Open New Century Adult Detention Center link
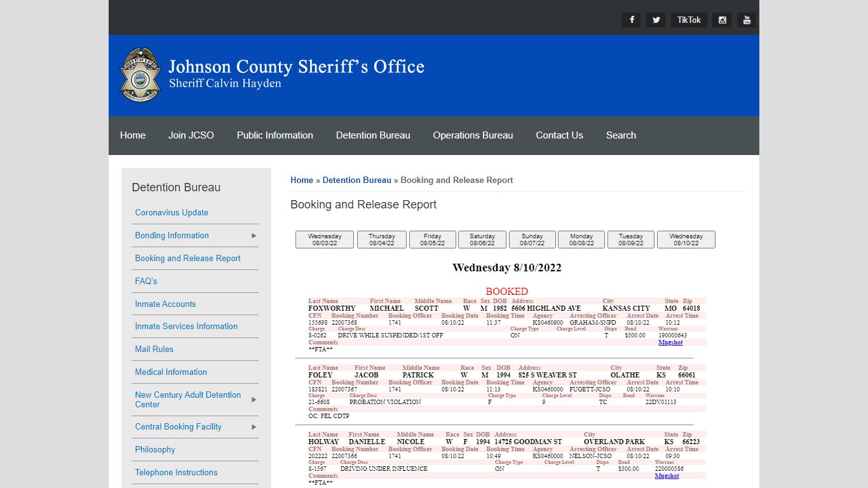The image size is (868, 488). [x=188, y=400]
